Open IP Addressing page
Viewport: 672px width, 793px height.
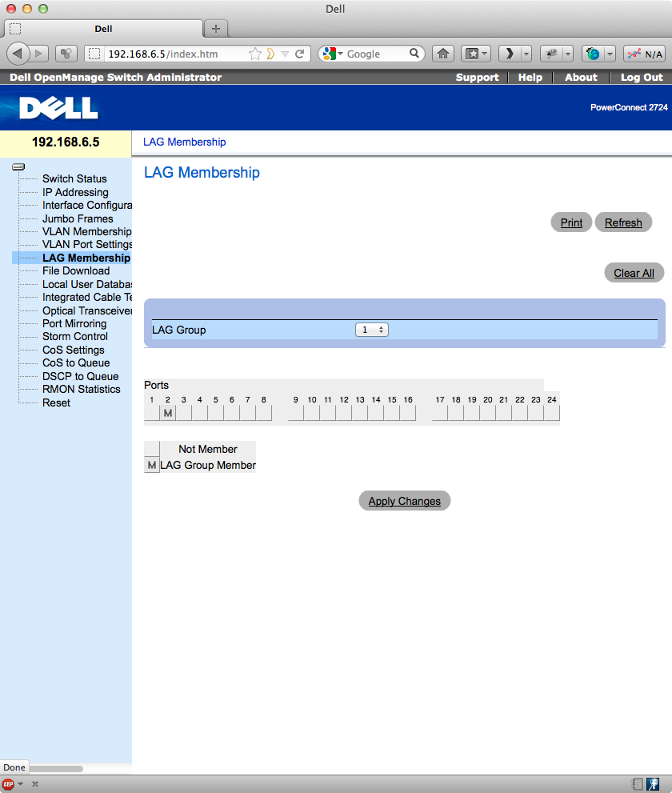(75, 192)
